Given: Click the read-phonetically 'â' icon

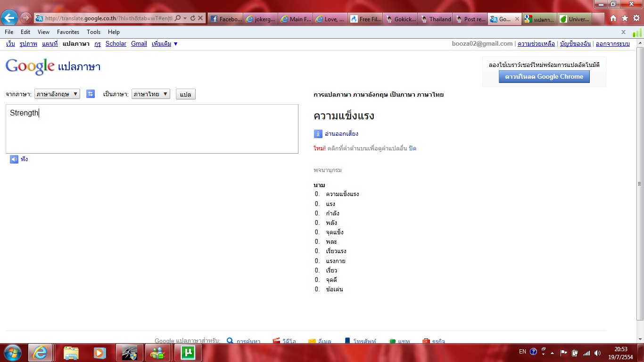Looking at the screenshot, I should (x=318, y=134).
